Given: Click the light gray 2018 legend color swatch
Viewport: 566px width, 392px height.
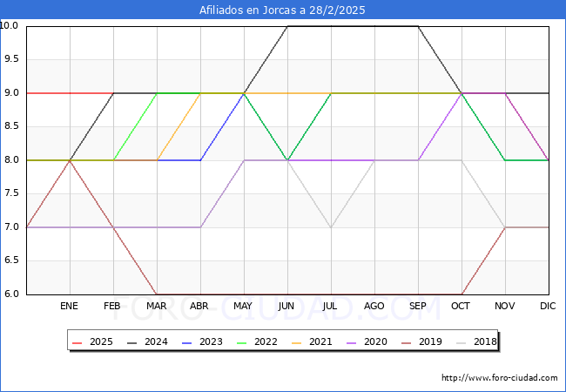Looking at the screenshot, I should [462, 342].
